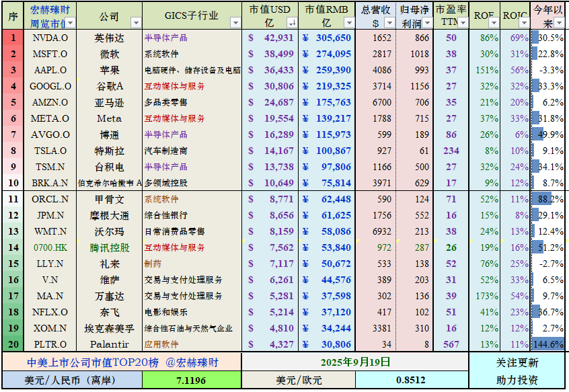The image size is (569, 392).
Task: Click the 144.6% data bar for PLTR.O
Action: pyautogui.click(x=548, y=344)
